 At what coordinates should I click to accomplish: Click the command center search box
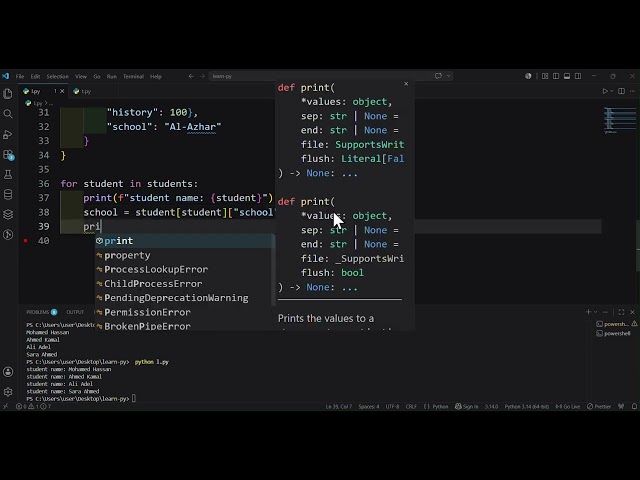320,76
